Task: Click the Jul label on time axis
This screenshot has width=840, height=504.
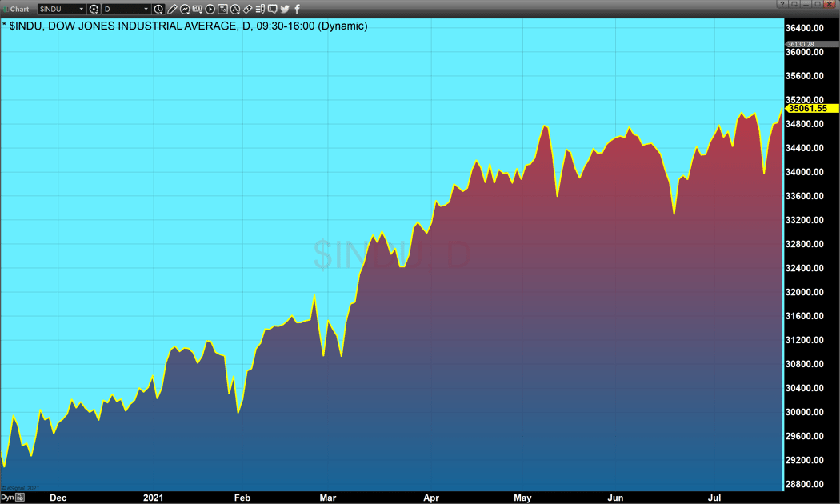Action: click(714, 498)
